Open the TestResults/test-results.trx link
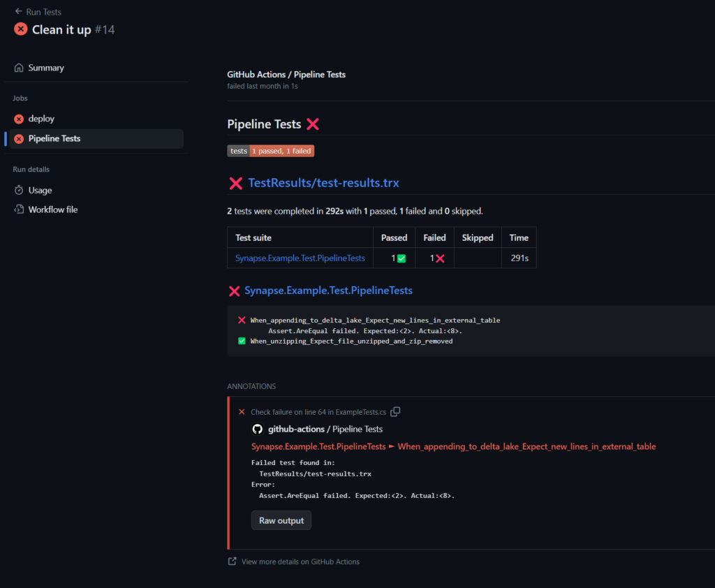The height and width of the screenshot is (588, 715). point(323,183)
